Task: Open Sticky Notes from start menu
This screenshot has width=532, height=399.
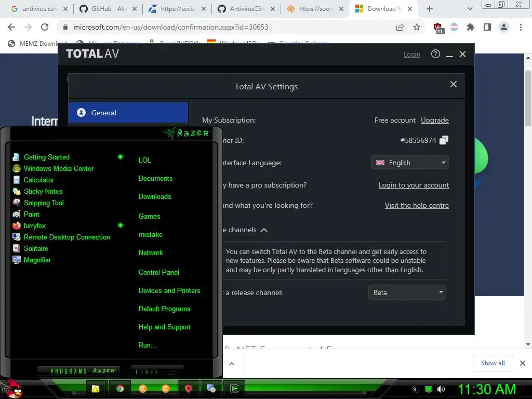Action: [x=43, y=191]
